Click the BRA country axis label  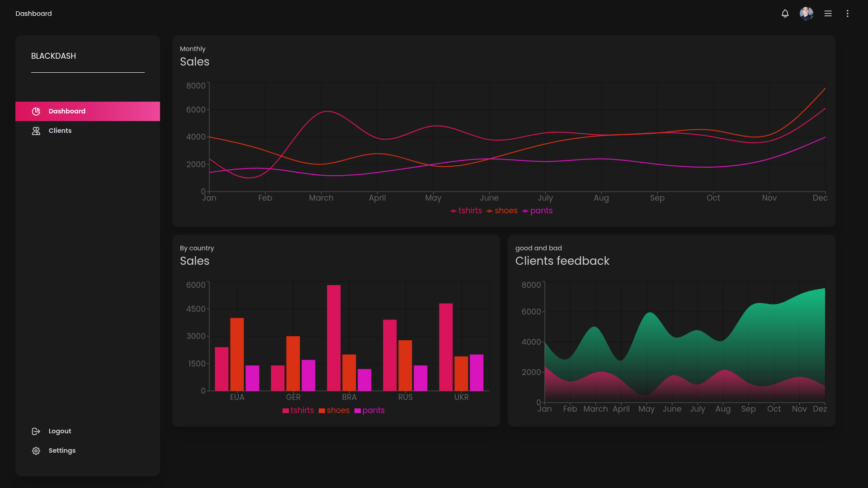tap(349, 397)
